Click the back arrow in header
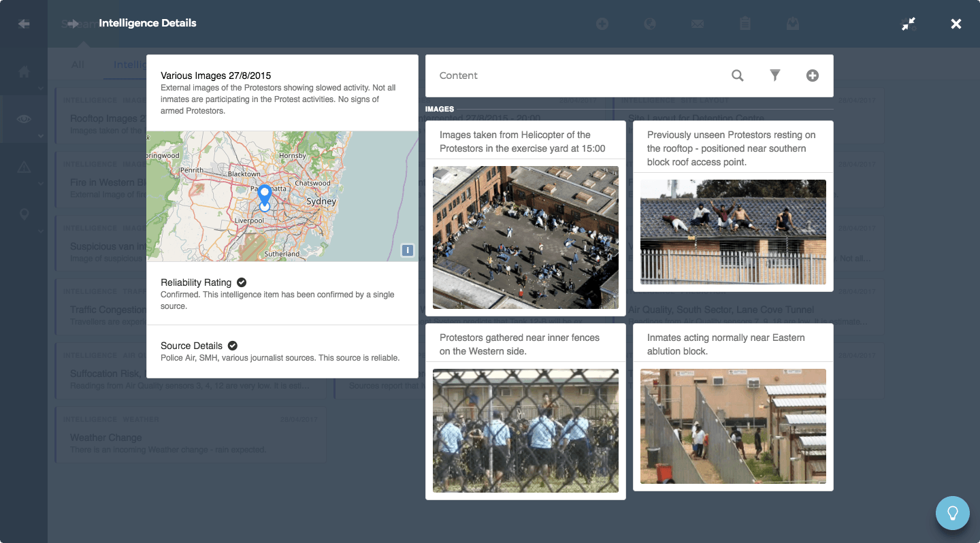Image resolution: width=980 pixels, height=543 pixels. 24,24
